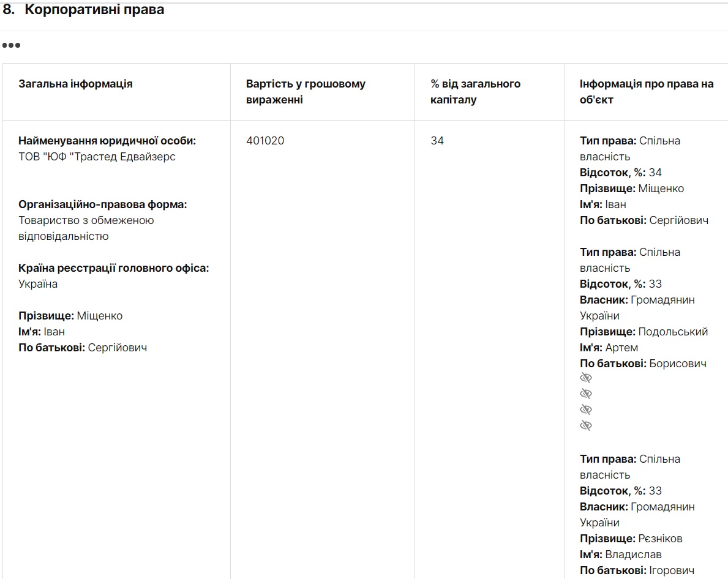Viewport: 728px width, 579px height.
Task: Click the Україна country of registration value
Action: pos(38,284)
